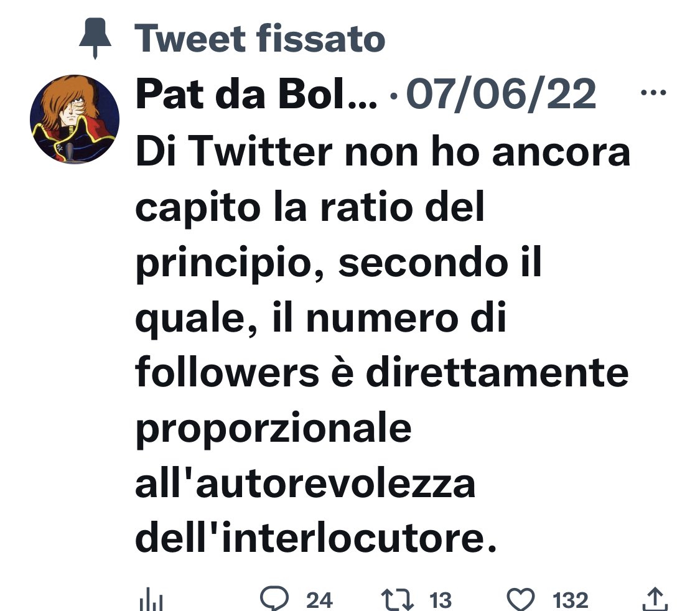The height and width of the screenshot is (611, 700).
Task: View likes via the 132 count
Action: [570, 600]
